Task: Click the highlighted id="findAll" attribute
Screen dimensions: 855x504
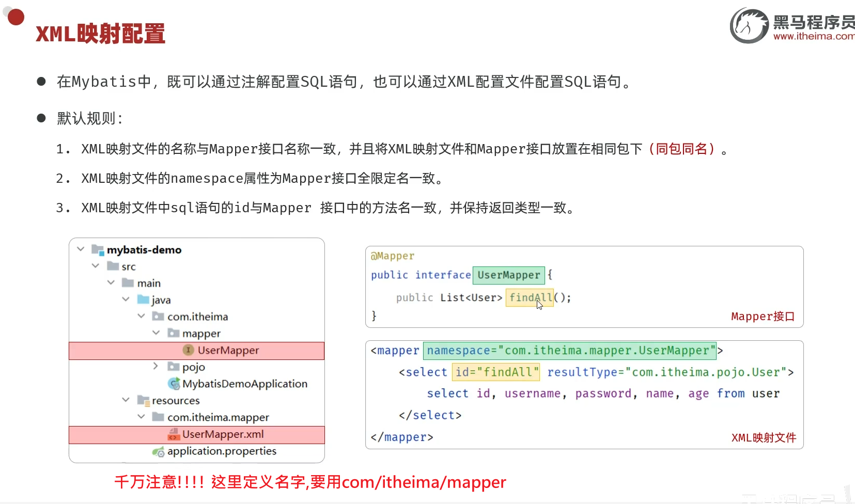Action: click(x=496, y=372)
